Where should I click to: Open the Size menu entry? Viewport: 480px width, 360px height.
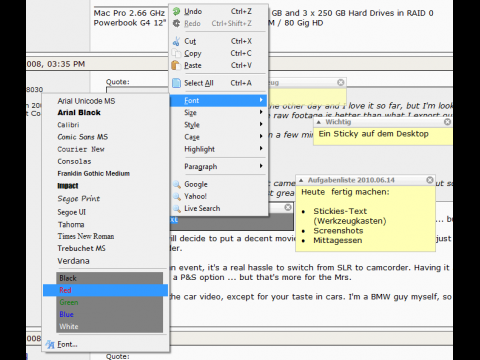click(219, 113)
